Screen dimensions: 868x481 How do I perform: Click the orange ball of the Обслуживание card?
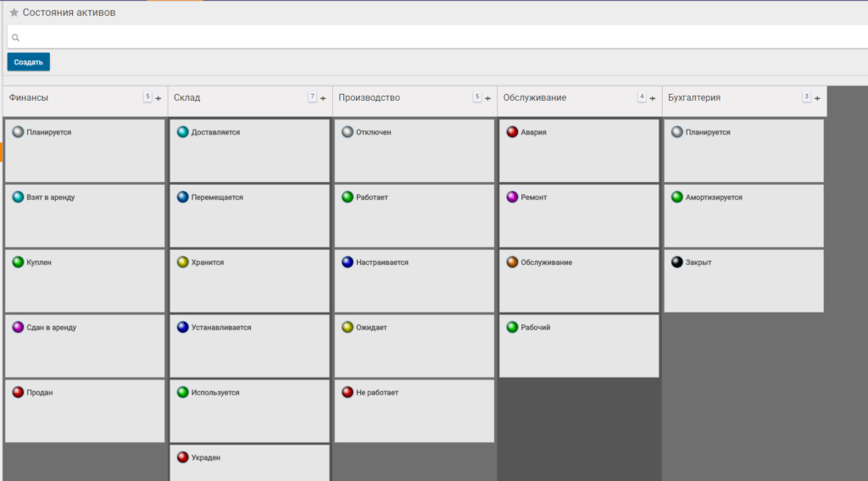[513, 262]
